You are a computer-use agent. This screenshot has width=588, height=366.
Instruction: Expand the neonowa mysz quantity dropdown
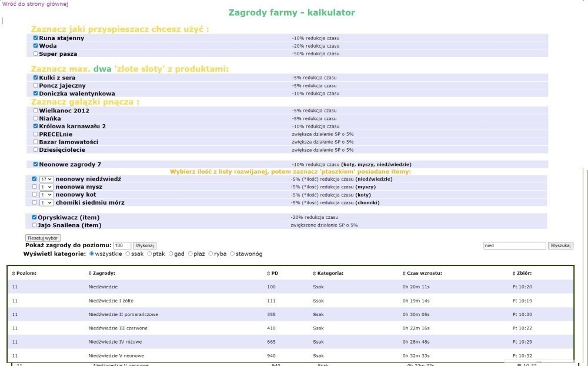point(46,187)
